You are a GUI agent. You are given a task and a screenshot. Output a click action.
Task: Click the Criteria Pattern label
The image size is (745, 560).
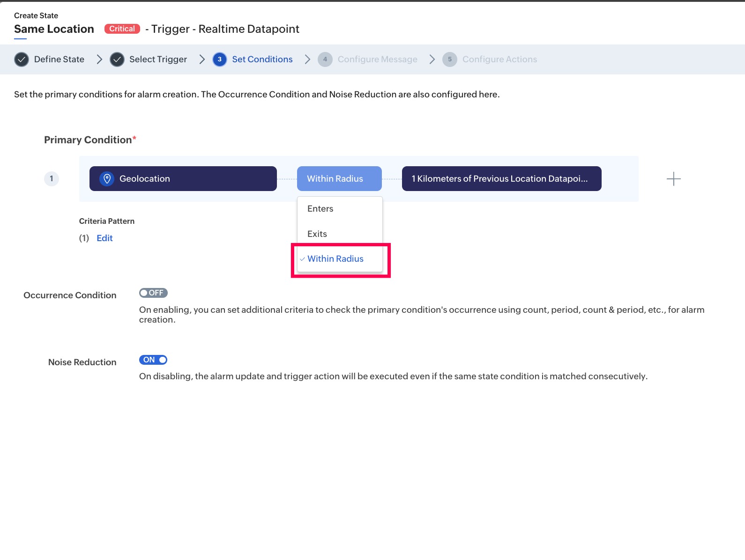tap(107, 221)
